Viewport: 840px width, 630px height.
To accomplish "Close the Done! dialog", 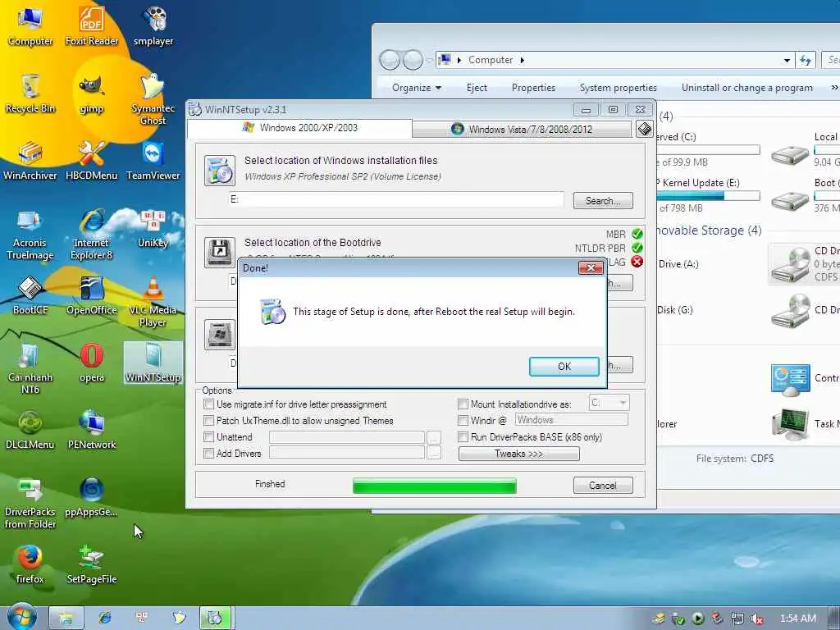I will (591, 268).
